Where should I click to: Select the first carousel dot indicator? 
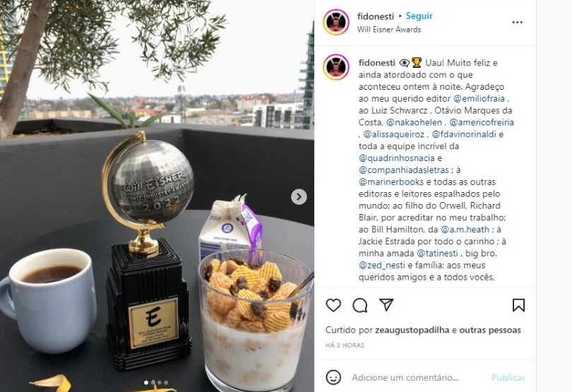[146, 383]
